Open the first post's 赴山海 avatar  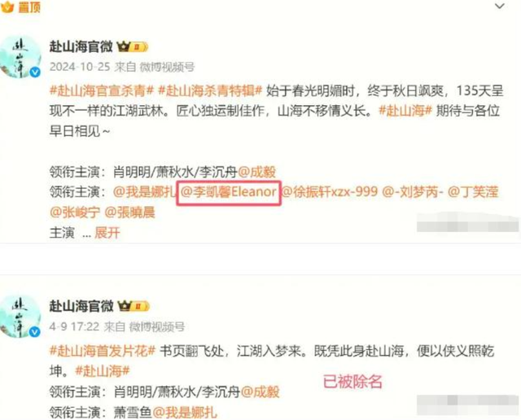20,57
